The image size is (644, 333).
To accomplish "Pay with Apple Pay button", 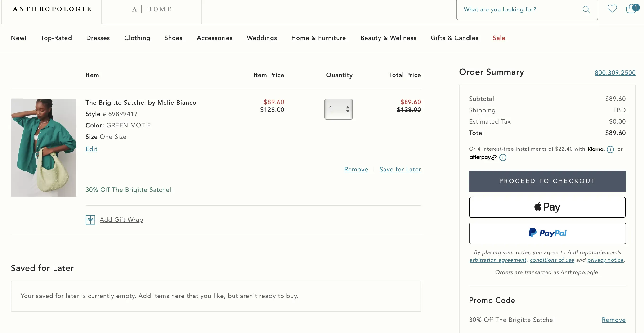I will click(x=547, y=207).
